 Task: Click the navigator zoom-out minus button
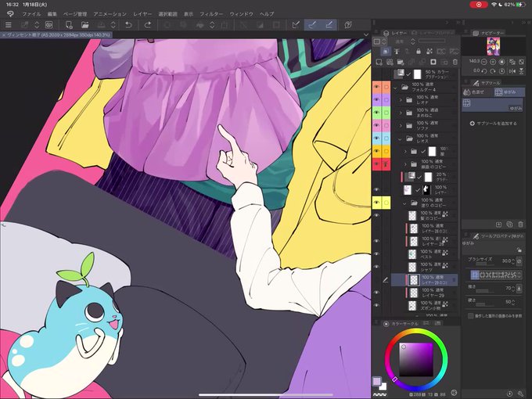(x=483, y=62)
